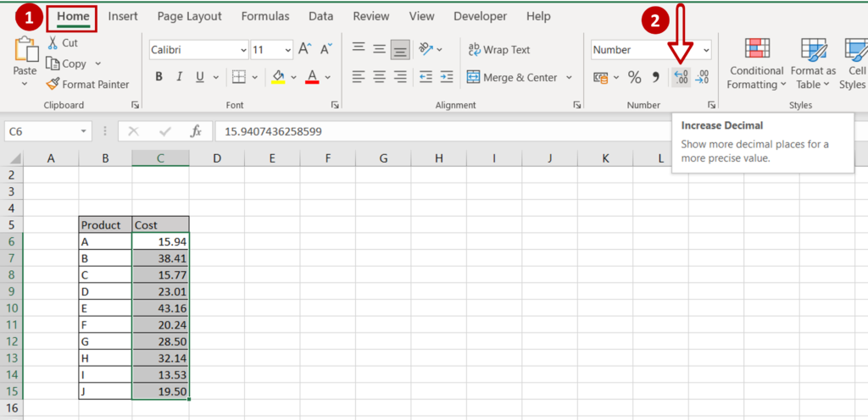Open Number group dialog launcher

(711, 104)
